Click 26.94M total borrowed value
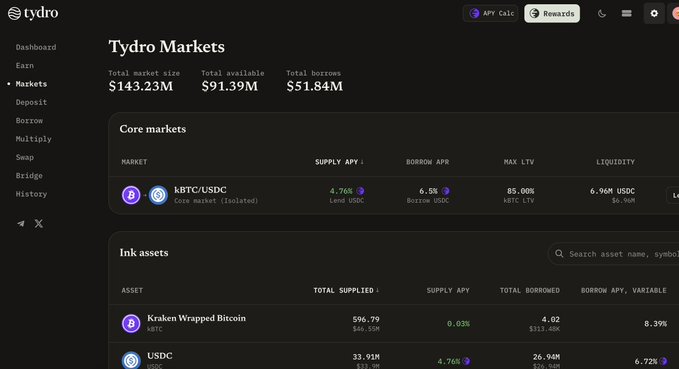Viewport: 679px width, 369px height. point(546,357)
